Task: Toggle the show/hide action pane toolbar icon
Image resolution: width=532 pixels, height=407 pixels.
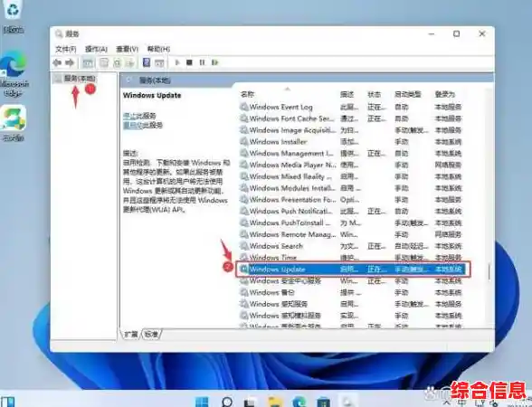Action: 159,62
